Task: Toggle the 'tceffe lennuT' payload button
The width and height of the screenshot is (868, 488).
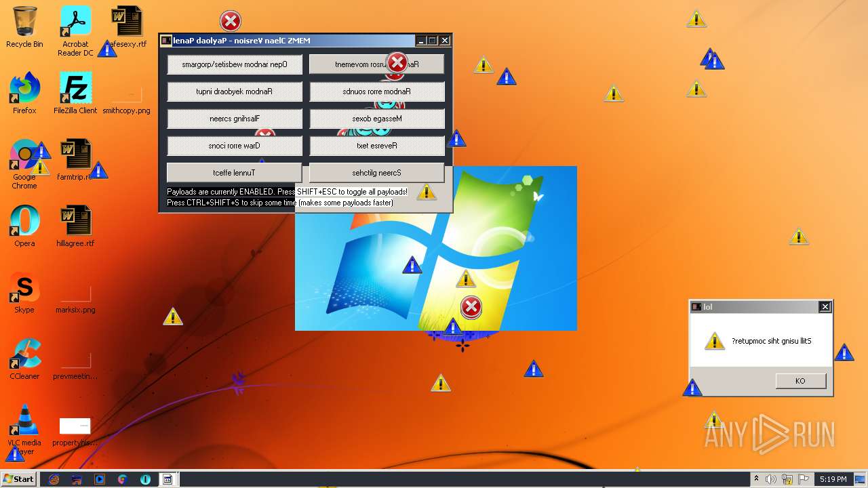Action: (235, 173)
